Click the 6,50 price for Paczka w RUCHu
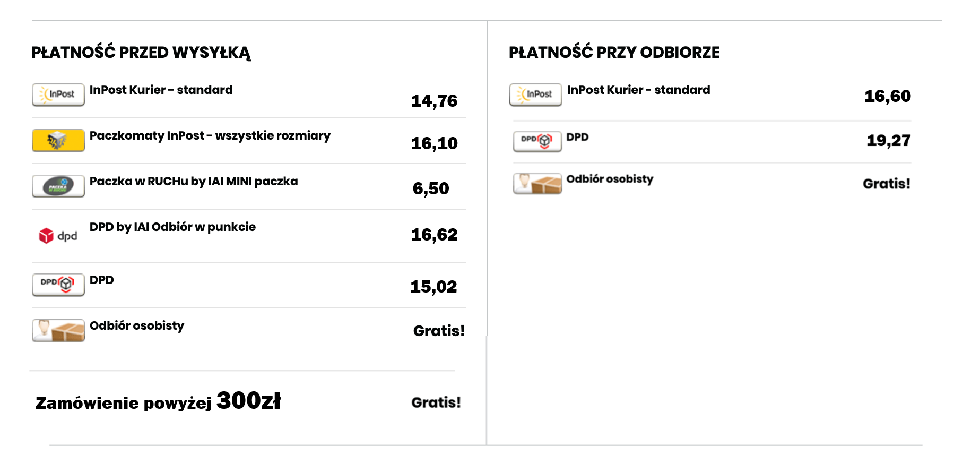This screenshot has height=463, width=980. pyautogui.click(x=431, y=188)
